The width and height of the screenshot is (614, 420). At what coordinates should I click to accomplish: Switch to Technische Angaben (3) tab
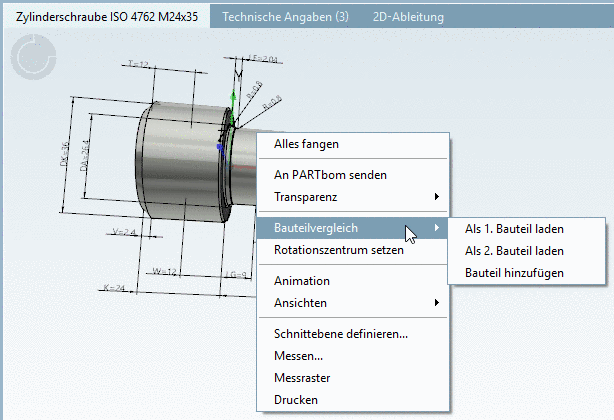pos(285,17)
